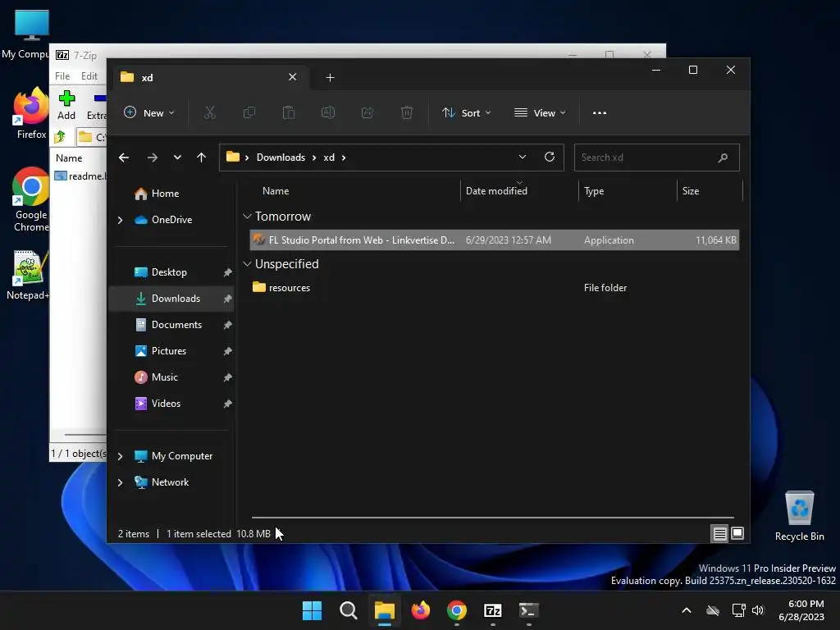The width and height of the screenshot is (840, 630).
Task: Select the Notepad++ desktop icon
Action: (x=28, y=276)
